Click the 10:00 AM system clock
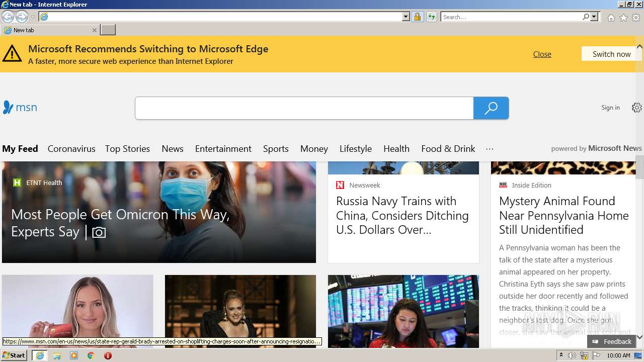The height and width of the screenshot is (362, 644). click(618, 355)
